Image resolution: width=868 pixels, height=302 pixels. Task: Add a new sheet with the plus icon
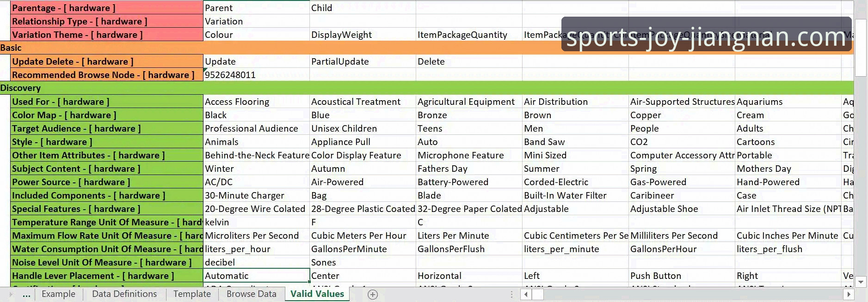(x=372, y=295)
